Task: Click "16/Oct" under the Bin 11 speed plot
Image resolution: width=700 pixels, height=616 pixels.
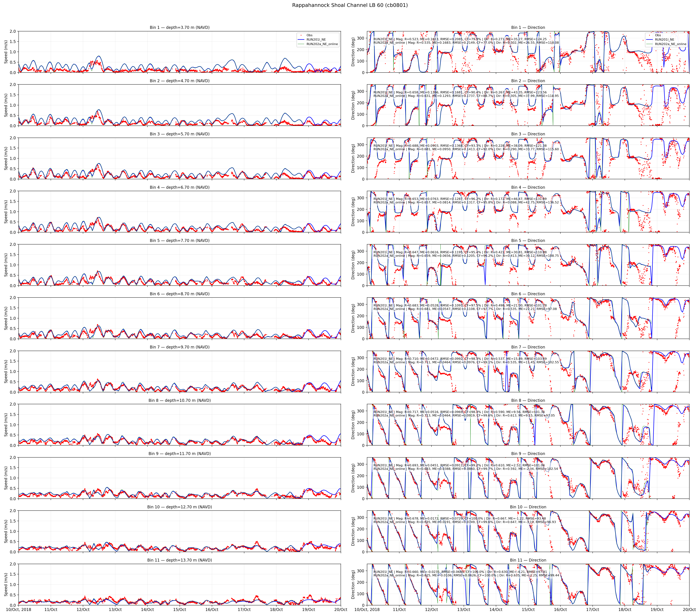Action: click(212, 610)
